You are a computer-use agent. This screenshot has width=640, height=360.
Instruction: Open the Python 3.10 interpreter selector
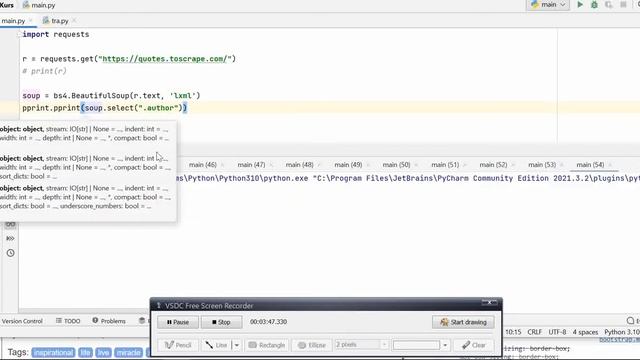tap(622, 332)
